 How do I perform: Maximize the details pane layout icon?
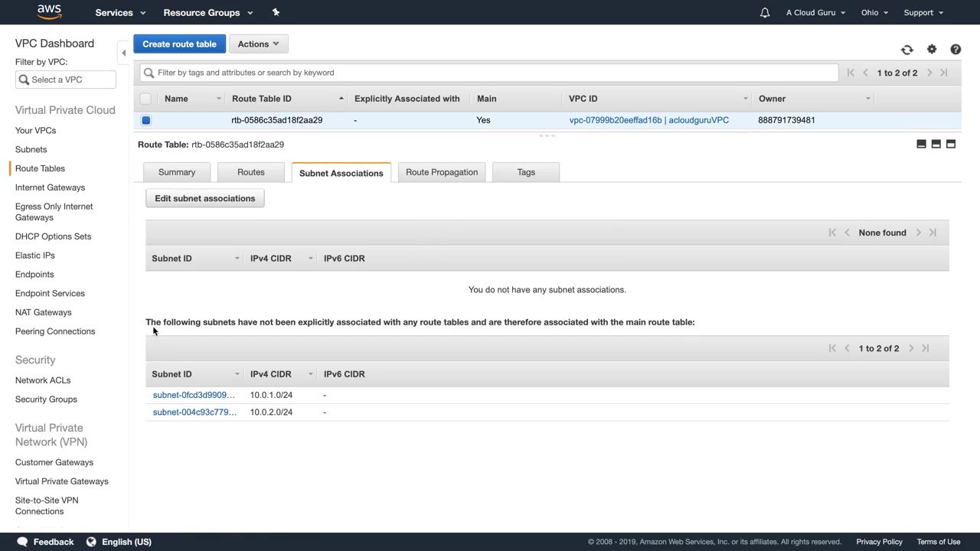[951, 144]
